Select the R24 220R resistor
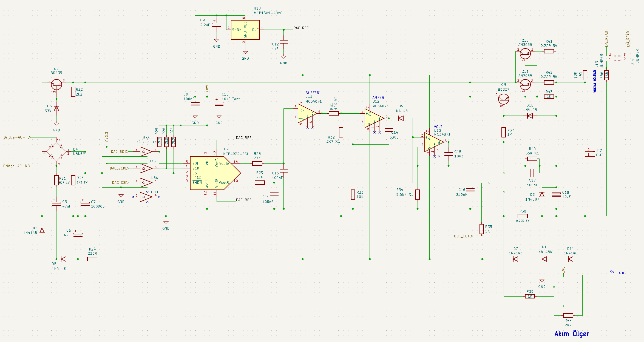The image size is (644, 342). 92,259
